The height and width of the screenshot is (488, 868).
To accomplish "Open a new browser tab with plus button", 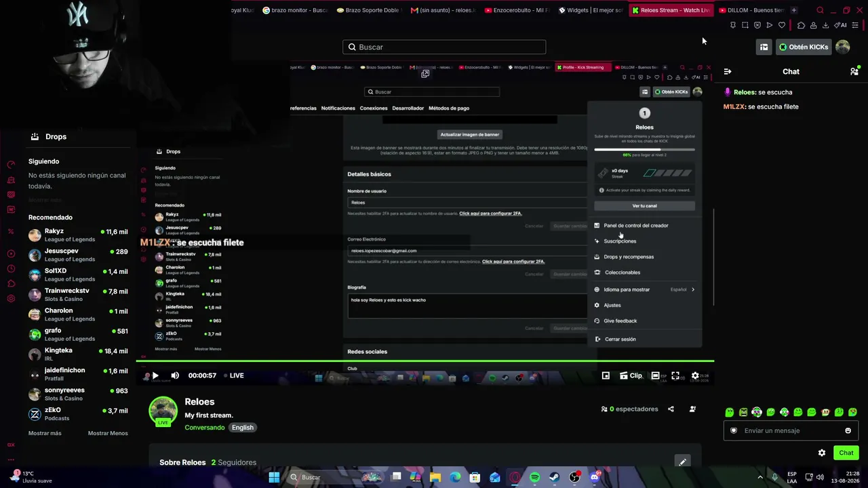I will (793, 10).
